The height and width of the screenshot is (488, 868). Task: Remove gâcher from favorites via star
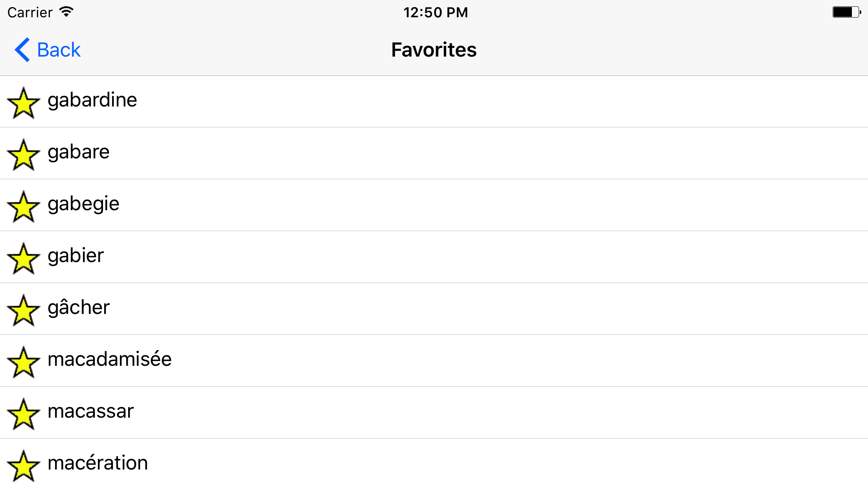[24, 310]
